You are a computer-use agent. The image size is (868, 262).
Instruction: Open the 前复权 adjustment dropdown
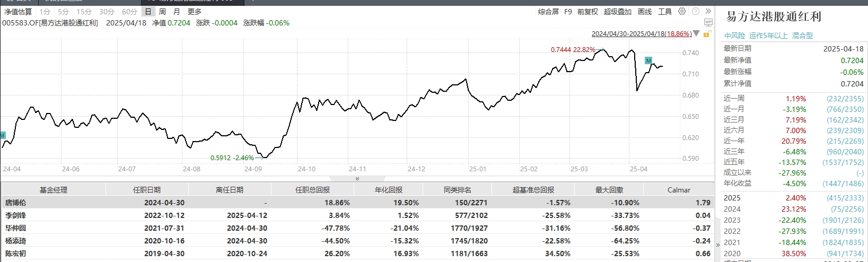(x=588, y=12)
